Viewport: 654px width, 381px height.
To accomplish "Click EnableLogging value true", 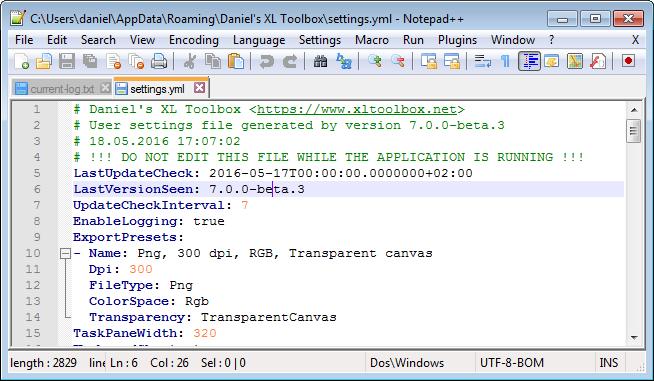I will click(x=209, y=221).
